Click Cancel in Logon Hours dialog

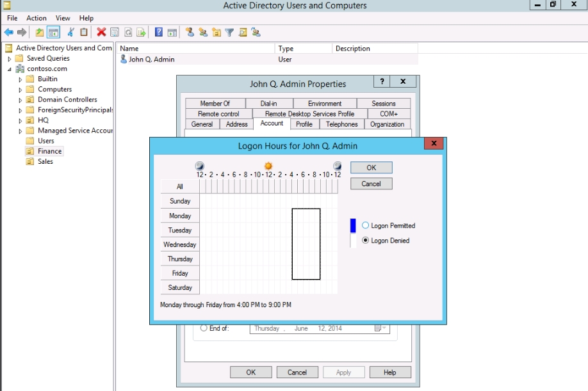[x=371, y=184]
